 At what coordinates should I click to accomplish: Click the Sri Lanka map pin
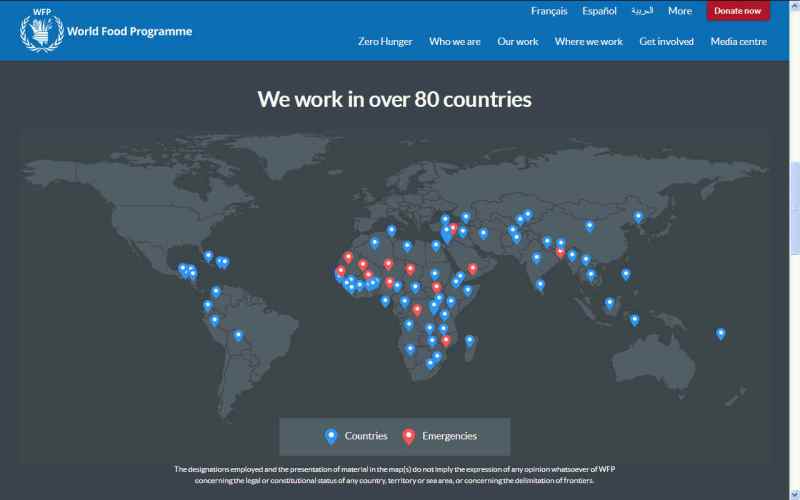click(x=540, y=284)
